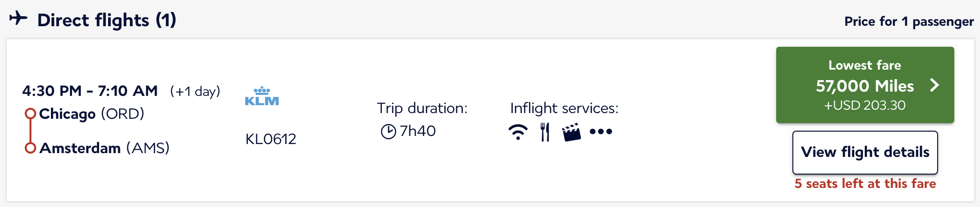This screenshot has width=980, height=207.
Task: Click the airplane icon beside Direct flights
Action: coord(19,19)
